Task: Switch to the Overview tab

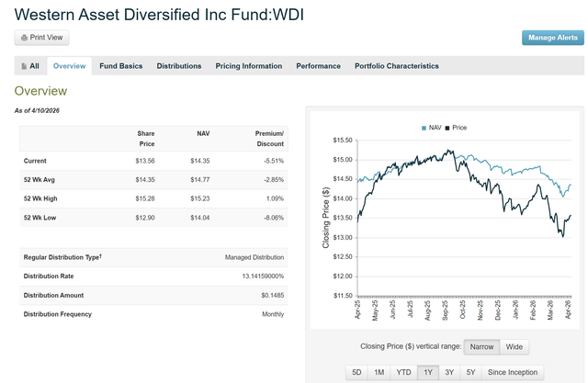Action: tap(70, 66)
